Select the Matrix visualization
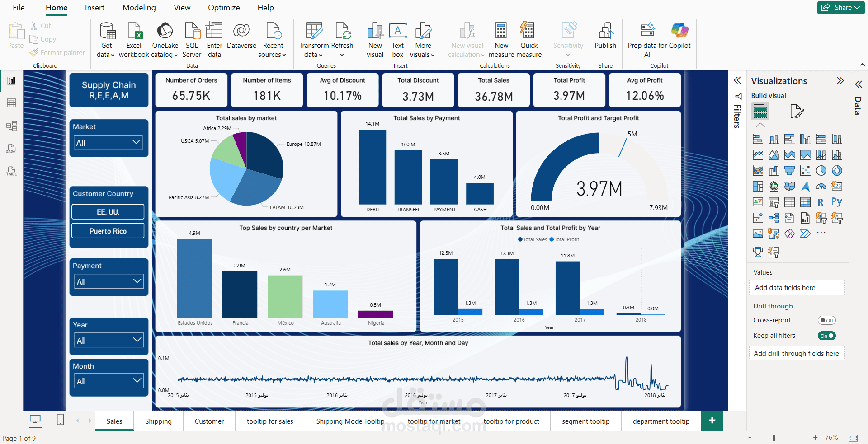 805,202
